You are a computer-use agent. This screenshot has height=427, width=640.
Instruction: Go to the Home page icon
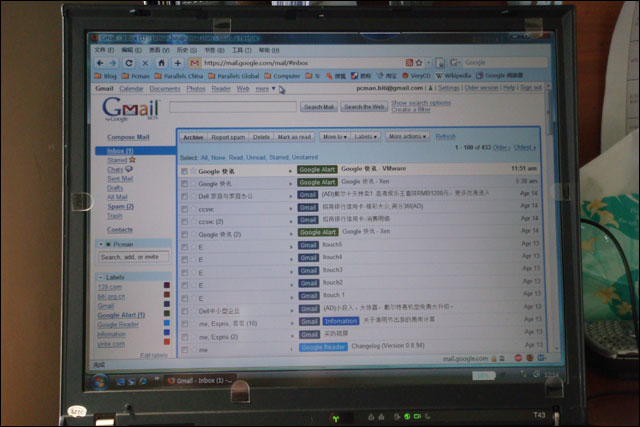162,63
